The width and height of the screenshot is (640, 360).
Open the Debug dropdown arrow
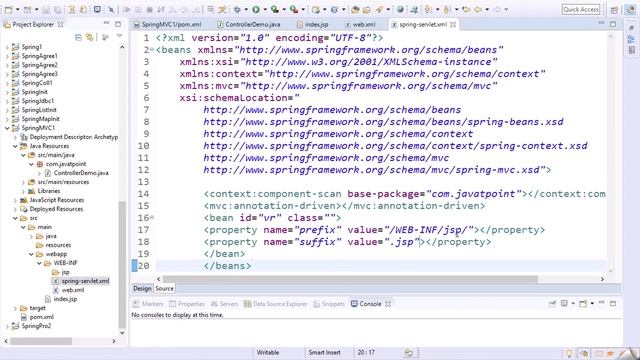point(245,9)
